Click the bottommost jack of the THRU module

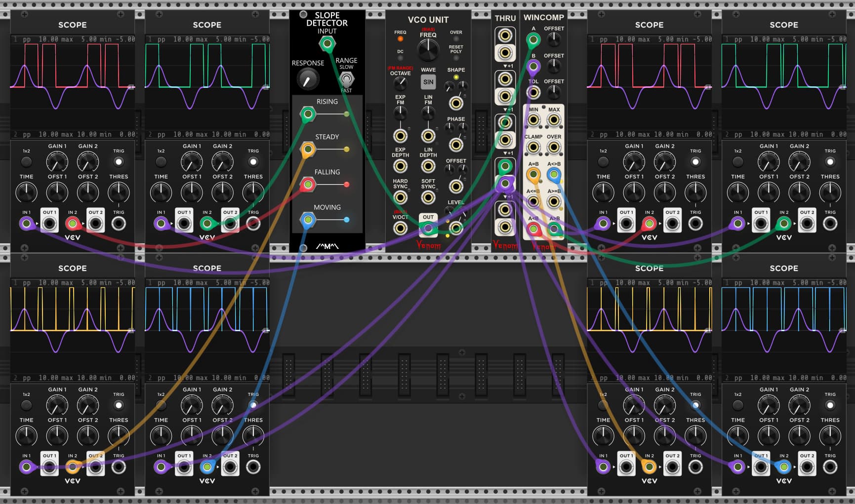point(505,227)
